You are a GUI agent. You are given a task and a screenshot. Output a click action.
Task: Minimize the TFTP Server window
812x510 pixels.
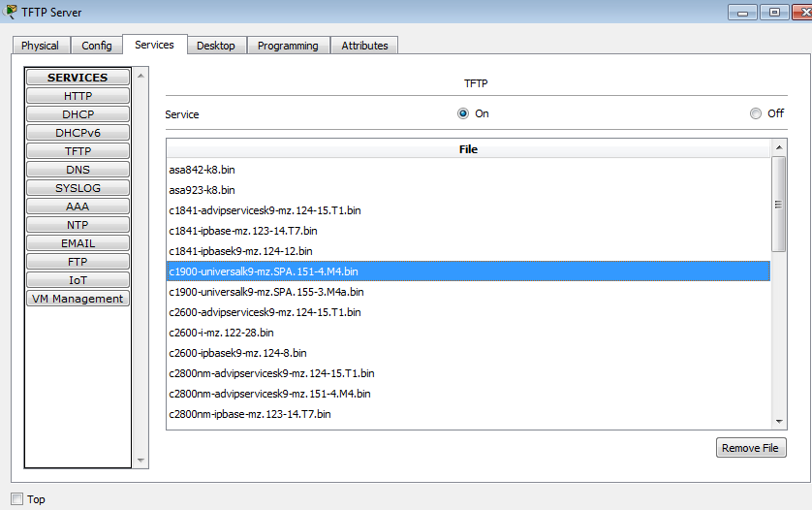[742, 13]
